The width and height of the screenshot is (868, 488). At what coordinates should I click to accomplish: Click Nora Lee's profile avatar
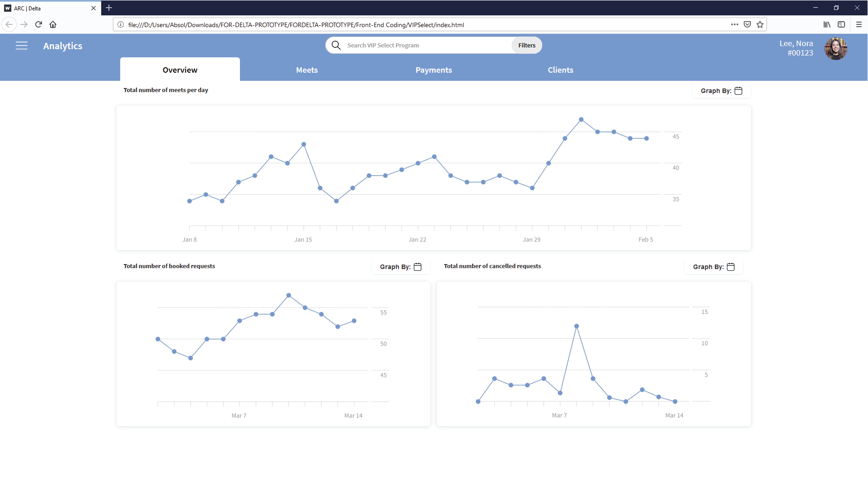tap(835, 48)
